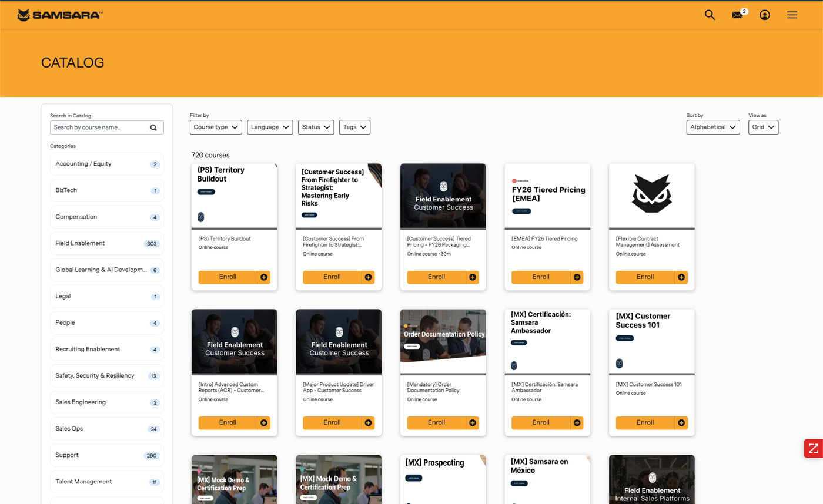
Task: Enroll in Certificación Samsara Ambassador course
Action: coord(541,423)
